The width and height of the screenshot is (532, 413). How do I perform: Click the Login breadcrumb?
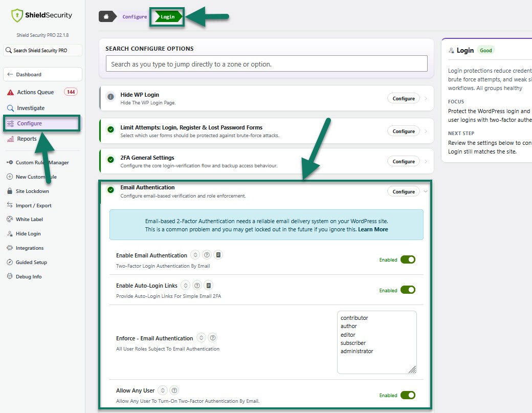tap(168, 16)
